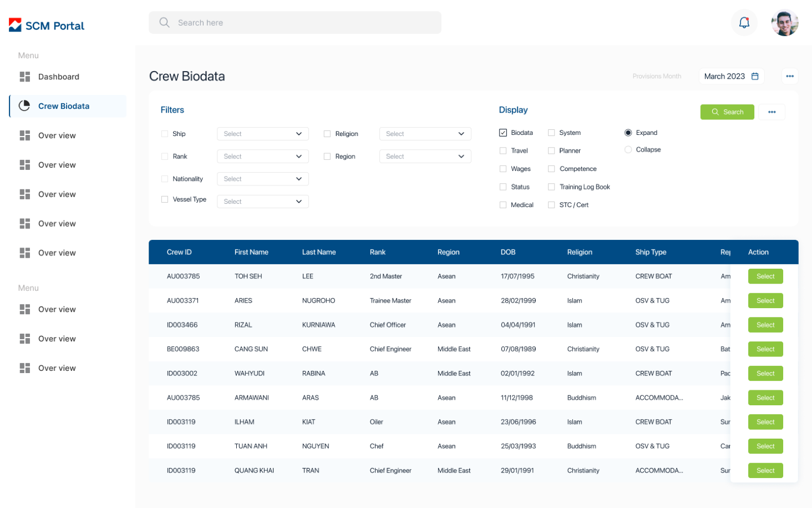Click the calendar icon beside March 2023
Screen dimensions: 812x508
[755, 77]
